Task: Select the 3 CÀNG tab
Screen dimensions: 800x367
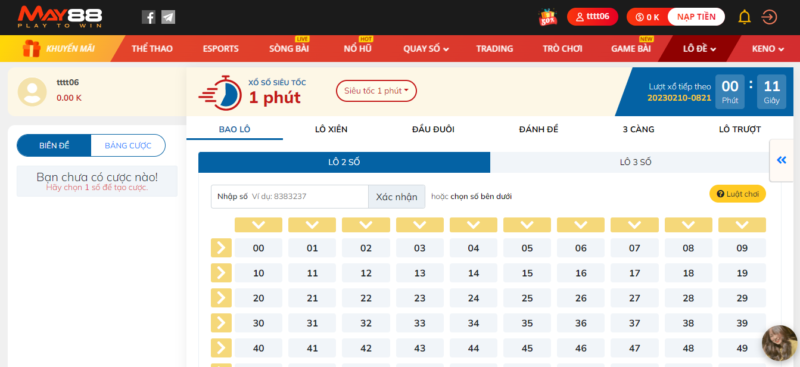Action: click(x=638, y=129)
